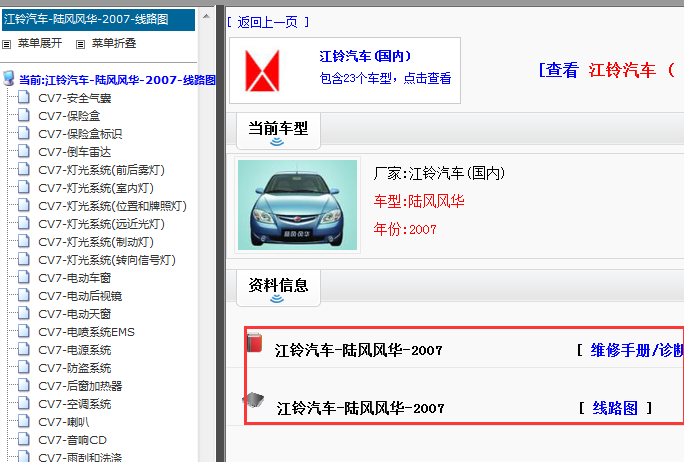
Task: Open tree item CV7-电动车窗
Action: (x=75, y=278)
